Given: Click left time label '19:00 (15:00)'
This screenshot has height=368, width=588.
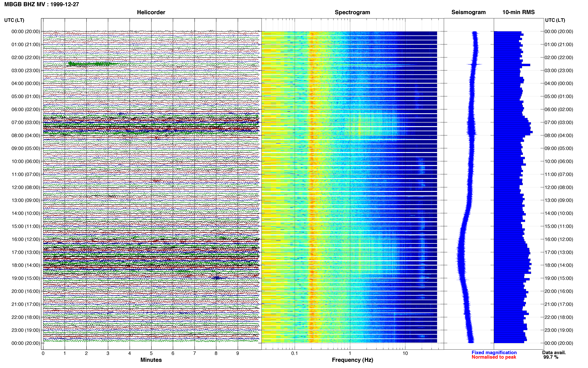Looking at the screenshot, I should (26, 278).
